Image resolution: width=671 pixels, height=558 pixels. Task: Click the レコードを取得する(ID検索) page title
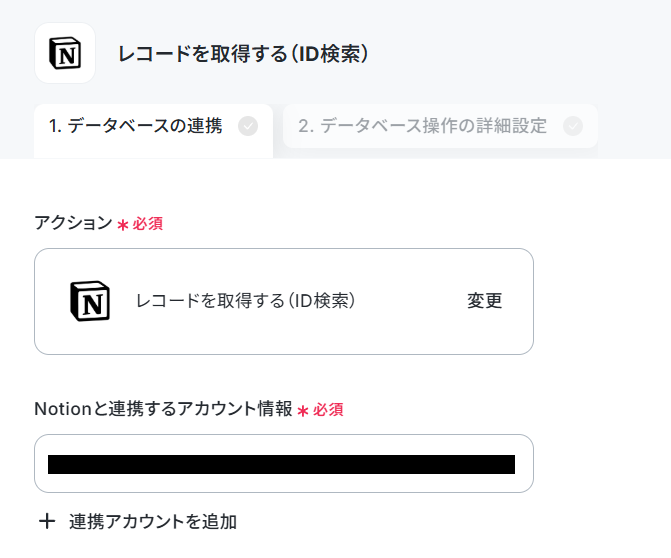pyautogui.click(x=243, y=54)
